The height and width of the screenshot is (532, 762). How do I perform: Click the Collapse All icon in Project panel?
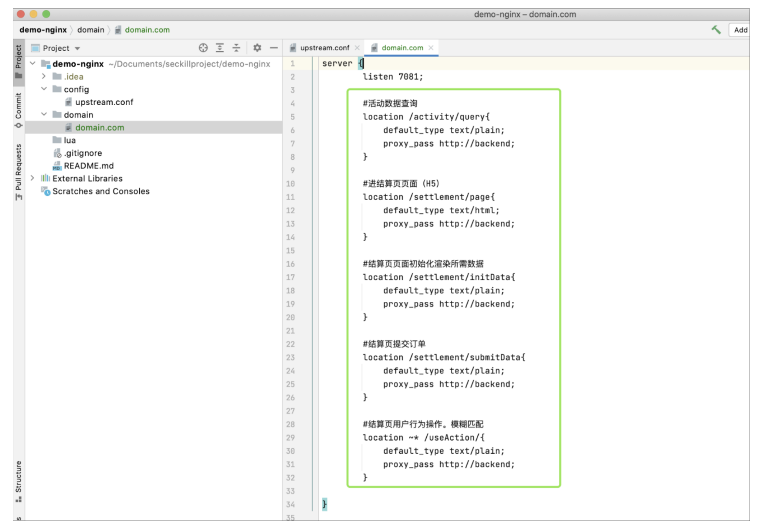pos(237,48)
